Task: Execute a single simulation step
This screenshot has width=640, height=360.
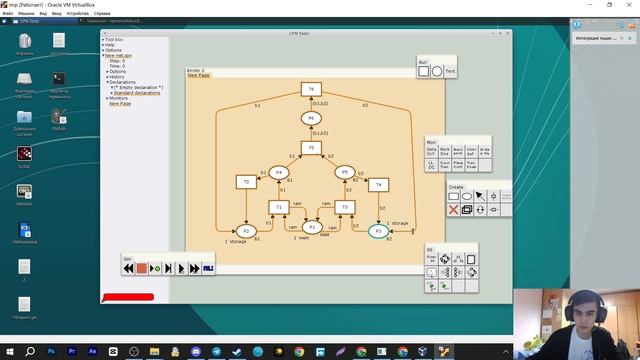Action: (168, 269)
